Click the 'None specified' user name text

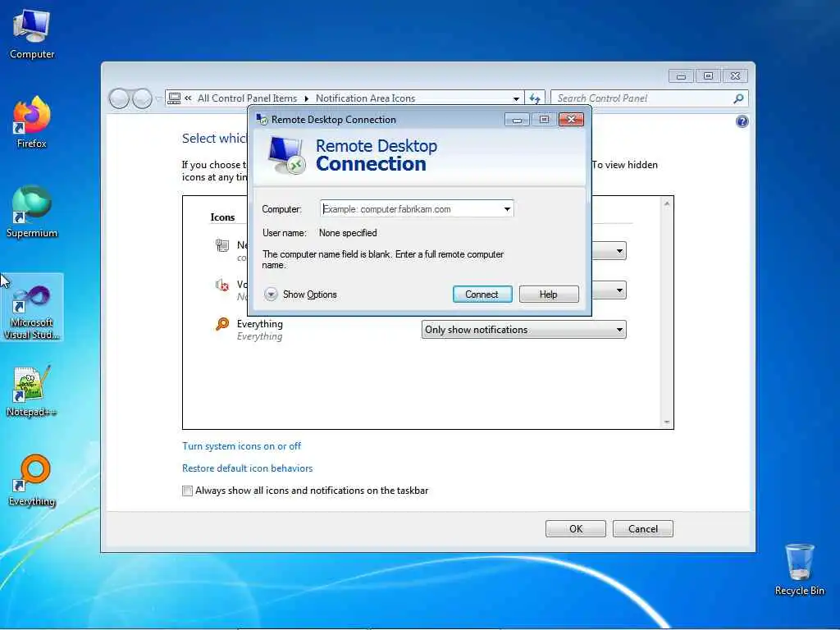[x=348, y=233]
